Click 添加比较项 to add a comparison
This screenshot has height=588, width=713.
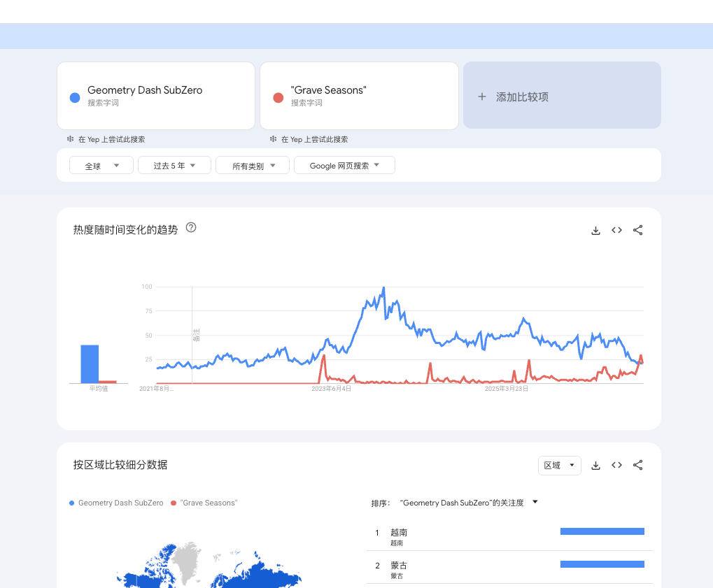point(562,95)
